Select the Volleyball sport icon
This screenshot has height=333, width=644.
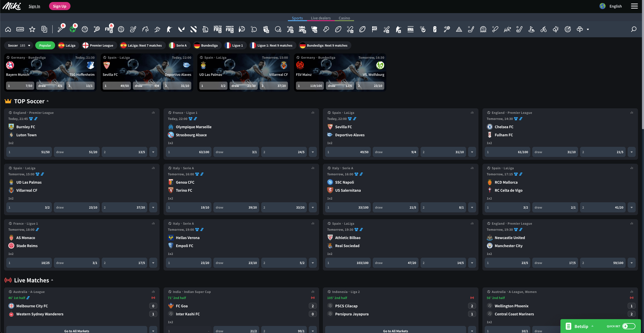point(121,29)
